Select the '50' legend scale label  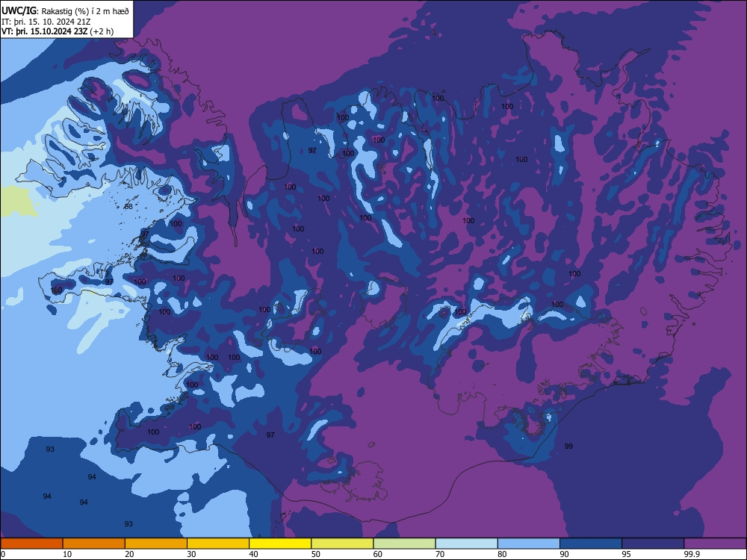316,554
